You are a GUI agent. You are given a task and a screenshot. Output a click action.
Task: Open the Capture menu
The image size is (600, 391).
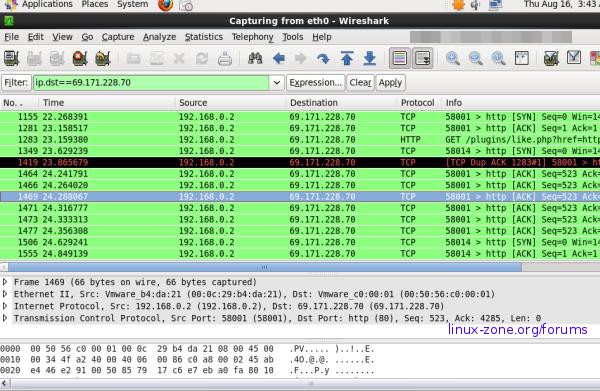pyautogui.click(x=118, y=37)
